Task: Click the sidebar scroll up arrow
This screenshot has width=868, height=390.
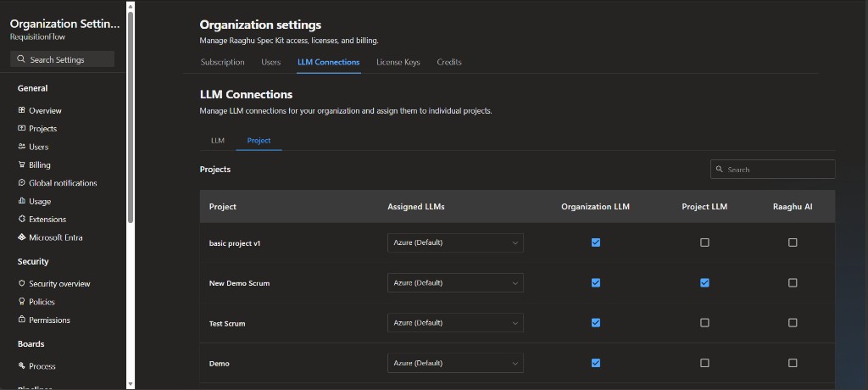Action: (x=131, y=6)
